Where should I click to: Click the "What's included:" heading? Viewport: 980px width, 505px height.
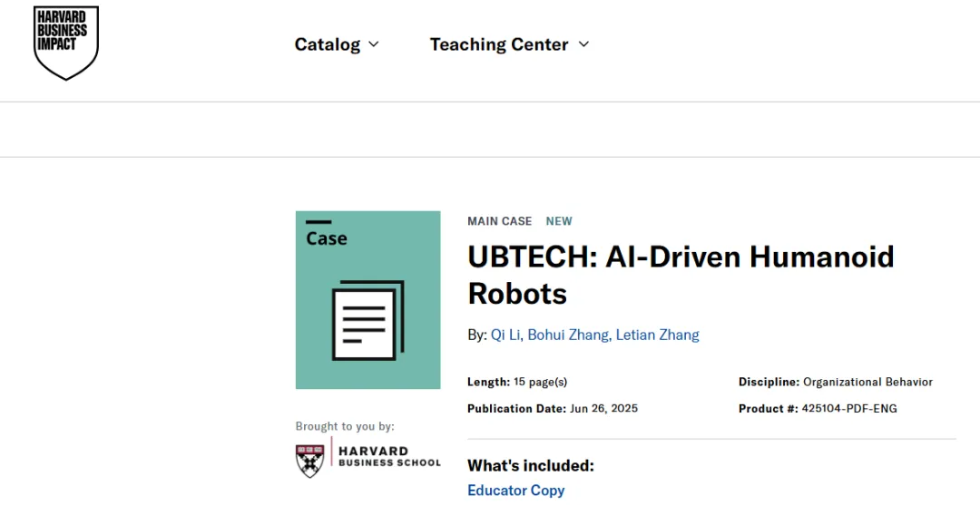coord(530,465)
